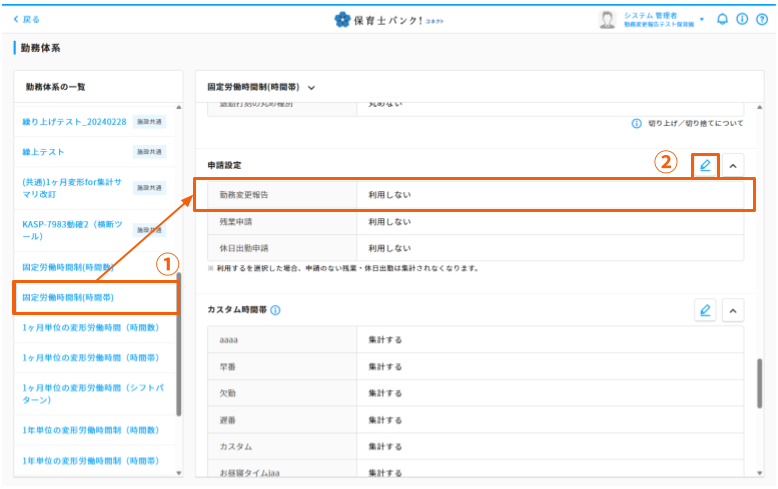778x489 pixels.
Task: Click the 保育士バンク logo
Action: click(x=388, y=19)
